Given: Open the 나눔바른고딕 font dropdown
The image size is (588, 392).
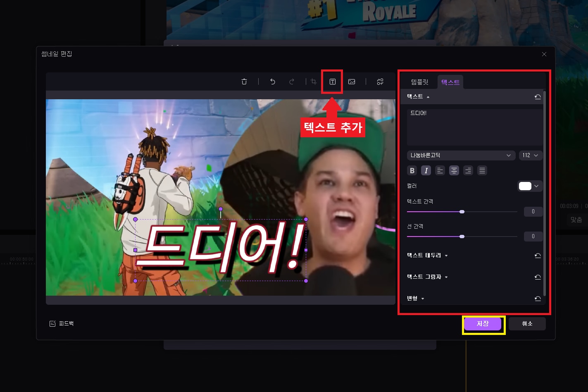Looking at the screenshot, I should click(461, 155).
